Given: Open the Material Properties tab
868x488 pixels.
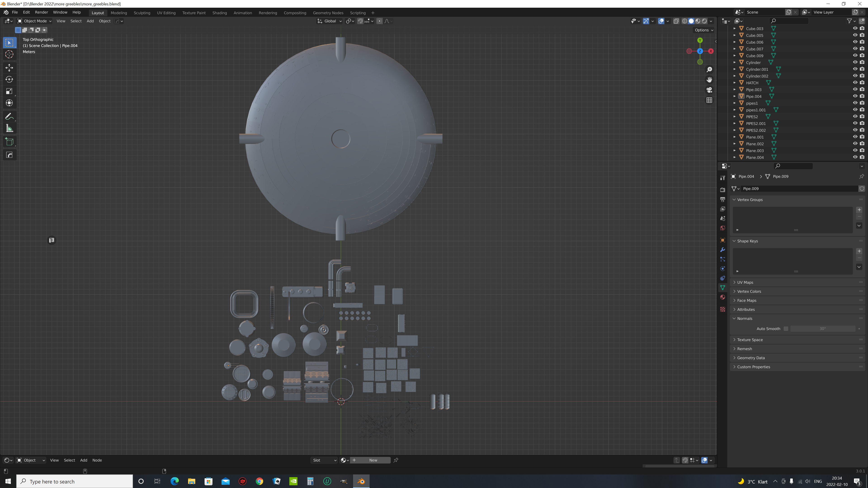Looking at the screenshot, I should click(722, 297).
